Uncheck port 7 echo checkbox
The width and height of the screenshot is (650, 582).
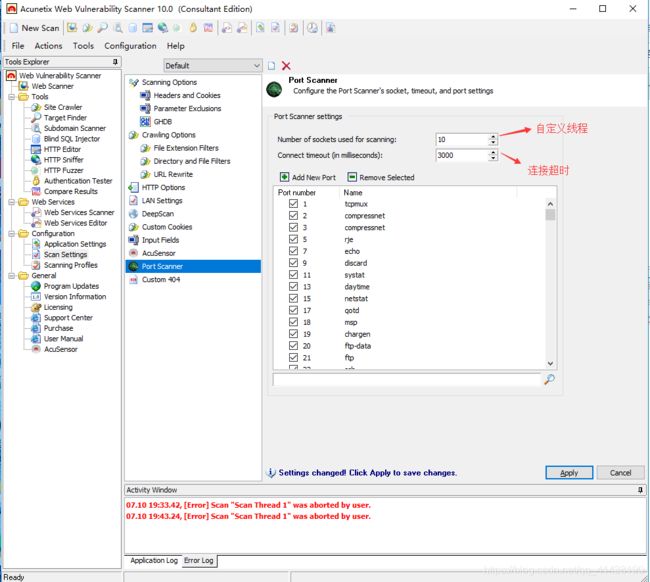[293, 251]
